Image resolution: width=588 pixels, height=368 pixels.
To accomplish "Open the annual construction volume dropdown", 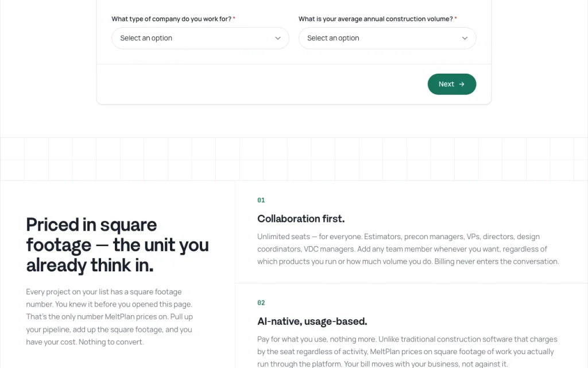I will point(388,38).
